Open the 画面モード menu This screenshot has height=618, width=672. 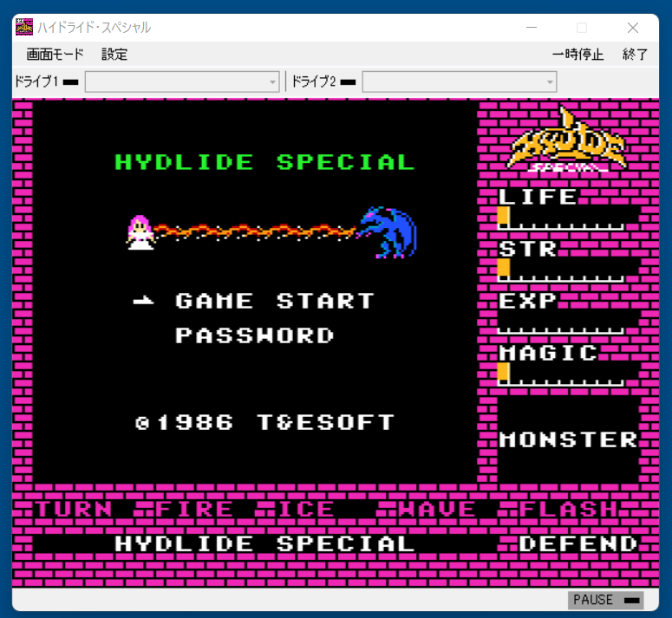coord(55,55)
